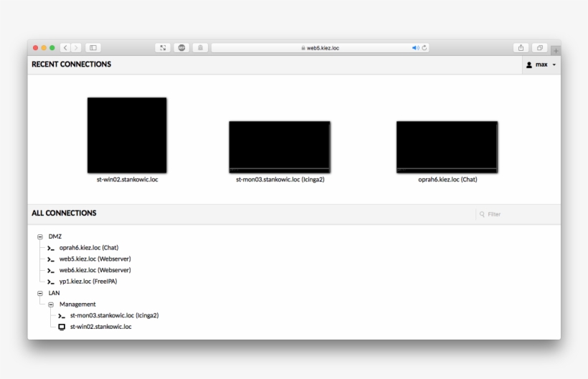The width and height of the screenshot is (588, 379).
Task: Reload the page using the refresh icon
Action: [x=425, y=48]
